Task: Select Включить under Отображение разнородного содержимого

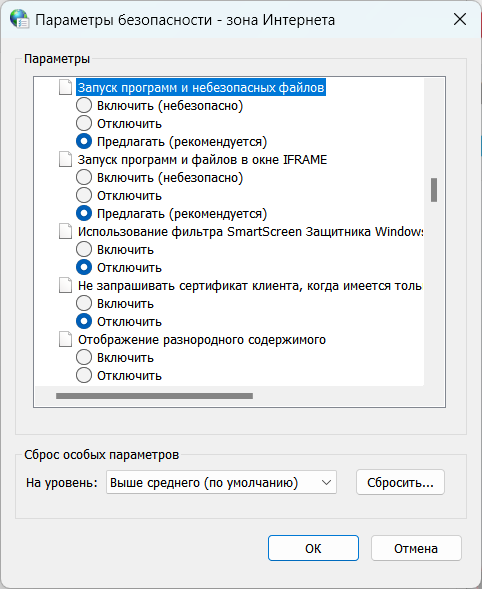Action: coord(84,358)
